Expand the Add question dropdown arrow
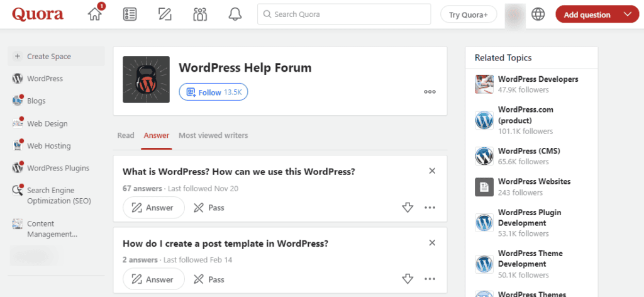 [626, 14]
